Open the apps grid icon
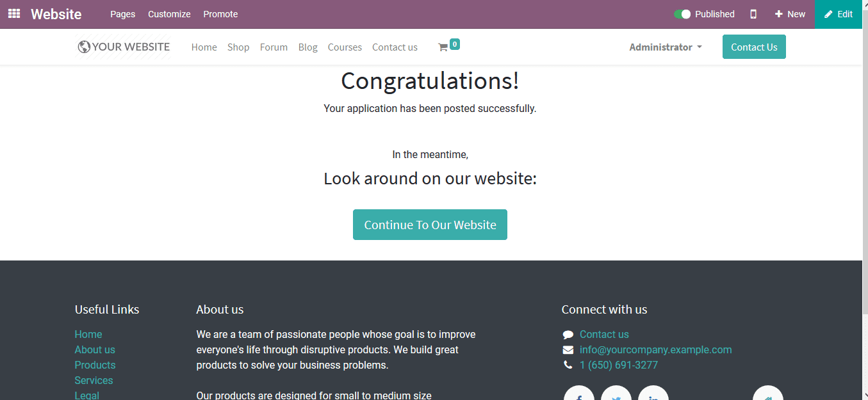Viewport: 868px width, 400px height. (x=13, y=13)
